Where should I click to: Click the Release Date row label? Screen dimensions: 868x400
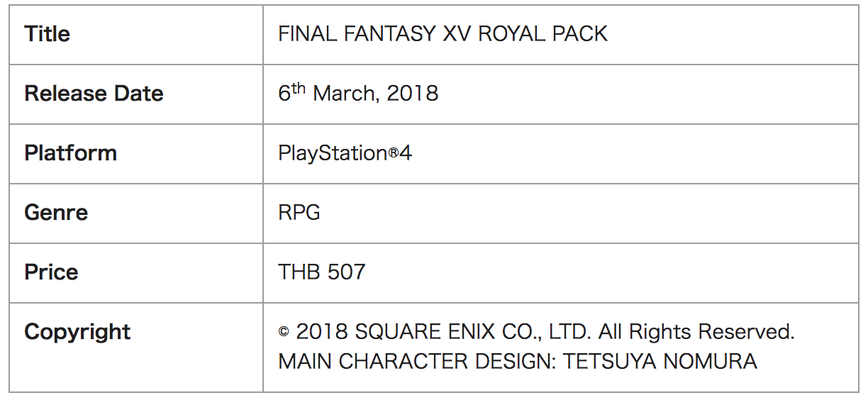coord(94,94)
